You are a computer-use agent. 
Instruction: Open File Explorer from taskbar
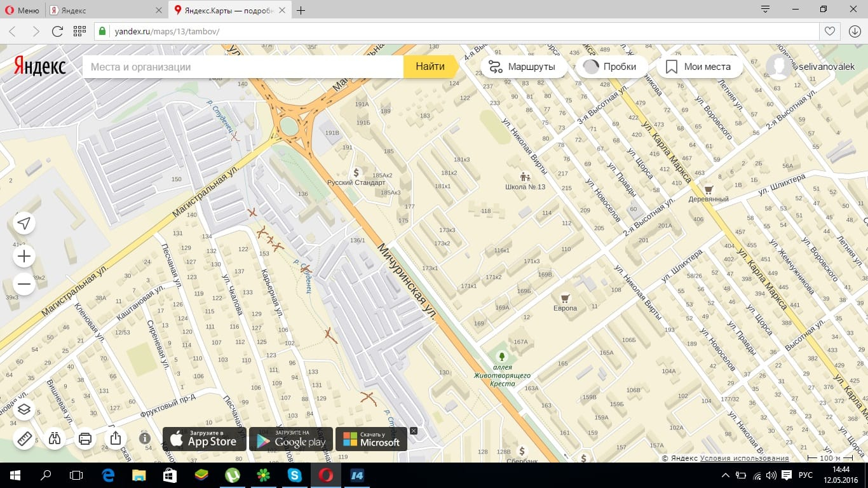click(139, 475)
